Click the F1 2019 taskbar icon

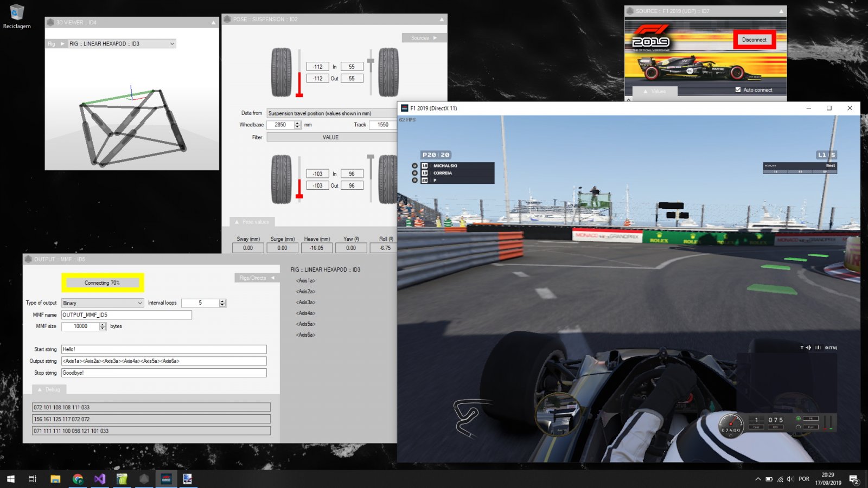point(166,479)
